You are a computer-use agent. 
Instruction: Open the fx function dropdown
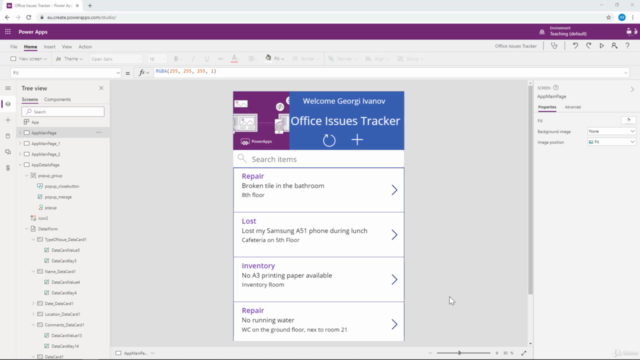pos(144,73)
